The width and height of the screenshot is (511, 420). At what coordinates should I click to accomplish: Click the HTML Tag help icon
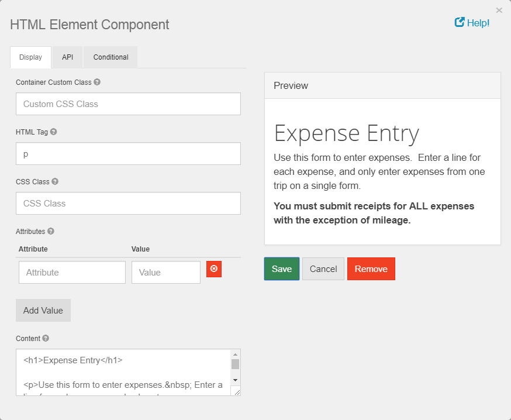(54, 132)
